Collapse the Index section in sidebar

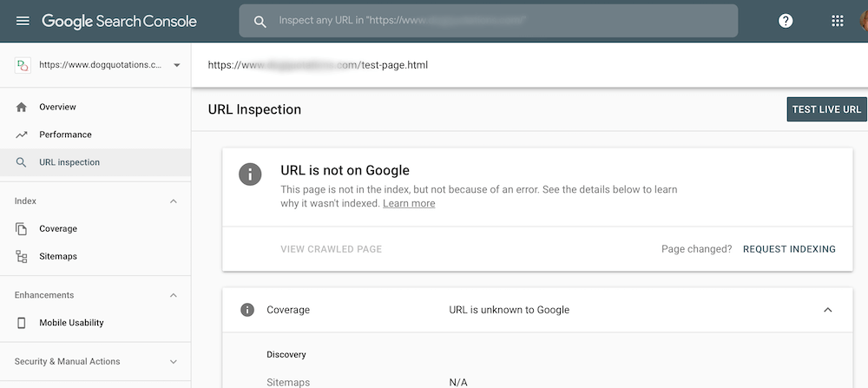click(174, 201)
